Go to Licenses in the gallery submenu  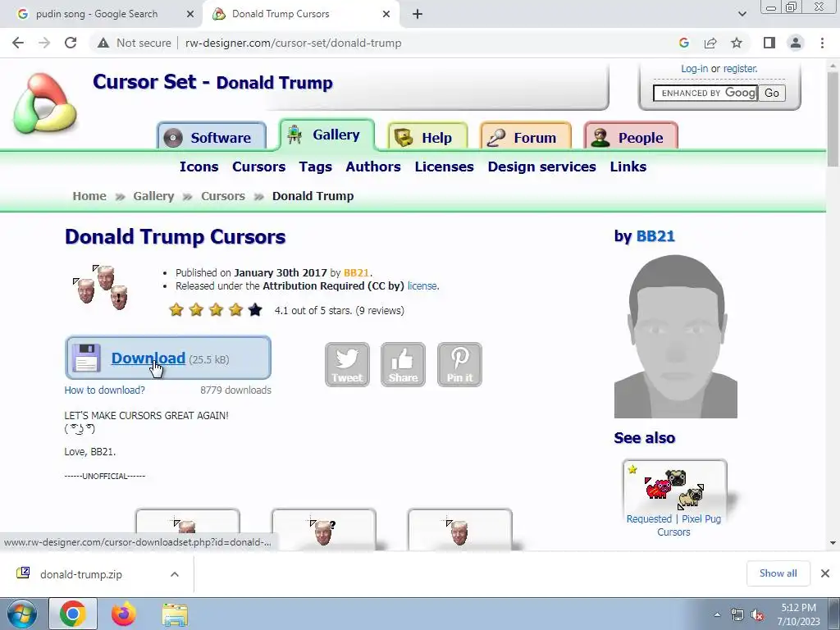(444, 167)
